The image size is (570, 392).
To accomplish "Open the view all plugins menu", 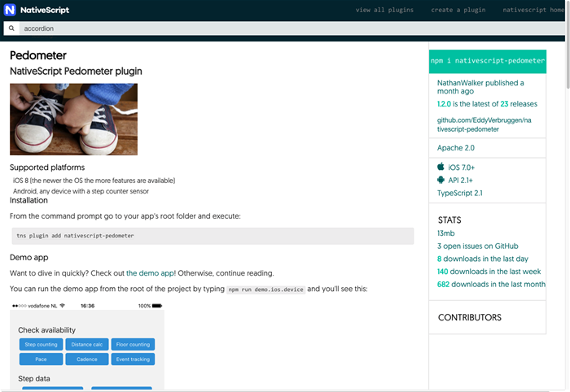I will [384, 10].
